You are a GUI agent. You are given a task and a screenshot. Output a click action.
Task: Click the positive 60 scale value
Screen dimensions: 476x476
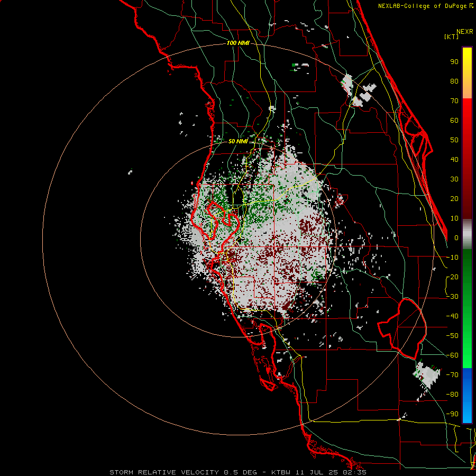coord(454,121)
